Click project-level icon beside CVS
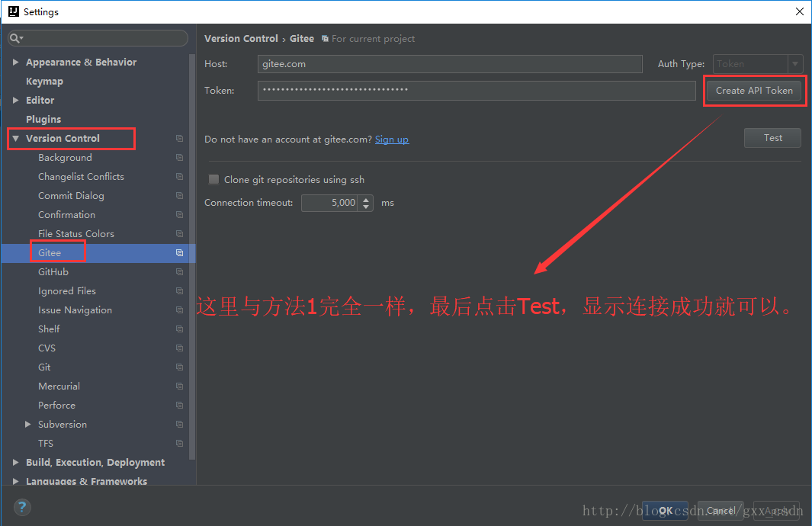The width and height of the screenshot is (812, 526). [179, 348]
